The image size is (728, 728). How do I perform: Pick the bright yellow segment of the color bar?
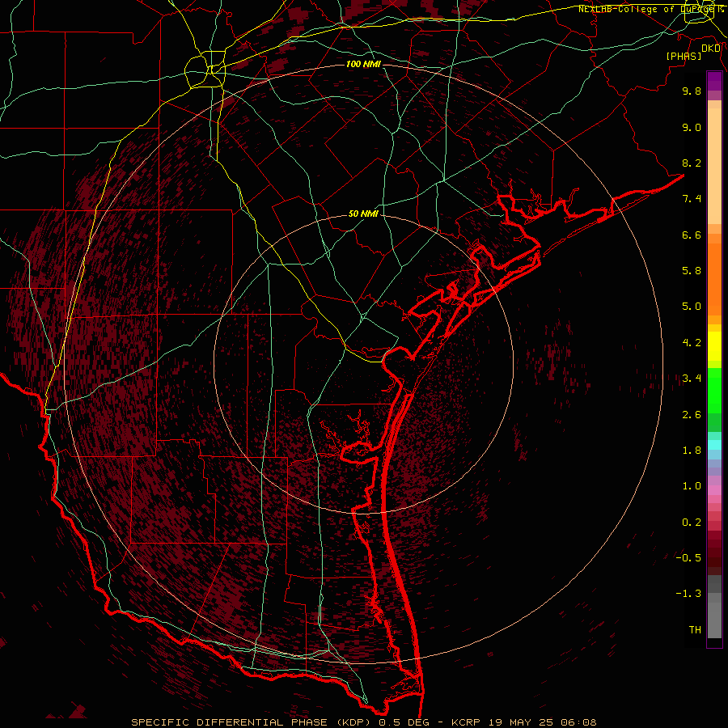tap(714, 346)
